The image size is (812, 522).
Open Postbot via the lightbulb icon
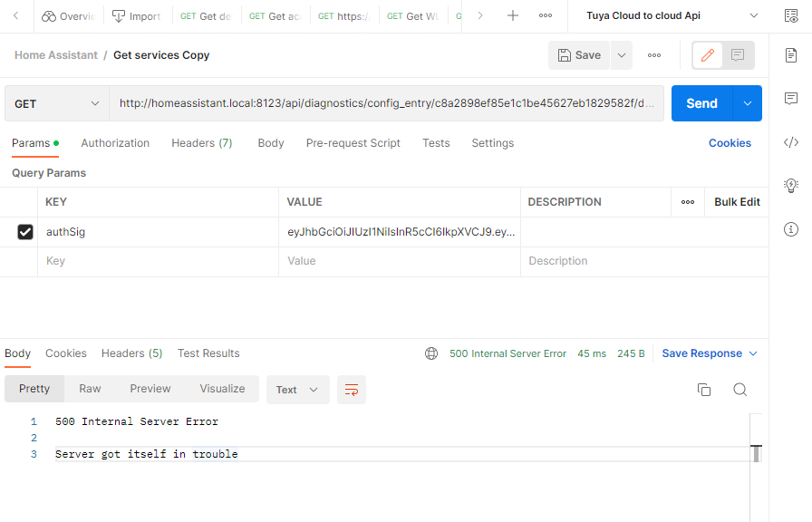pos(789,185)
